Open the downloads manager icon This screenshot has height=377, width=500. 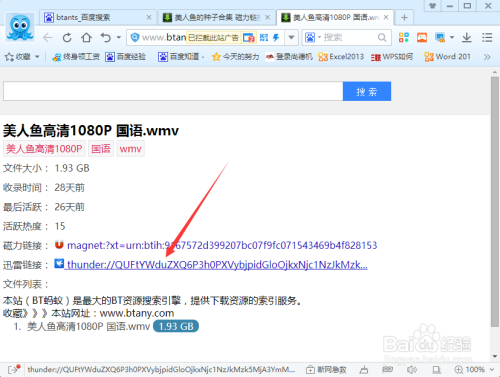click(467, 38)
